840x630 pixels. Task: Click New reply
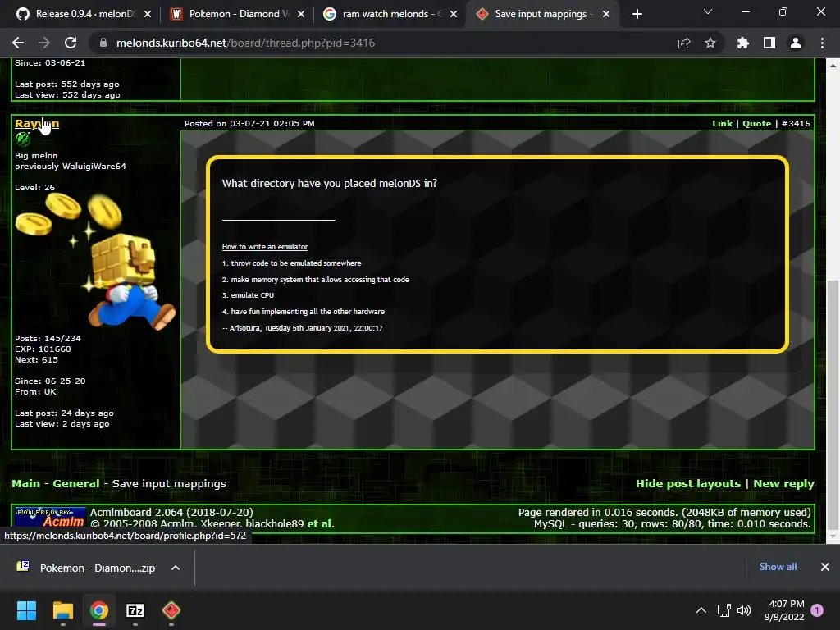click(783, 483)
